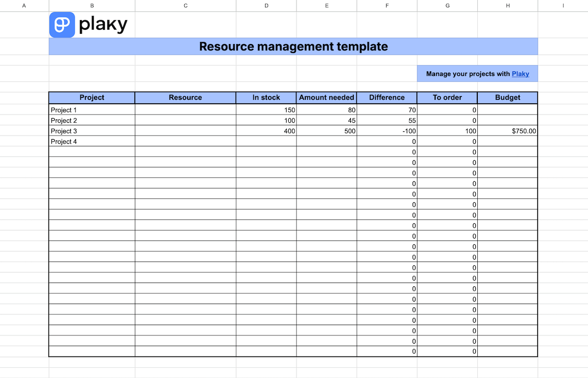Click the In stock value 400
The width and height of the screenshot is (588, 378).
click(x=266, y=131)
